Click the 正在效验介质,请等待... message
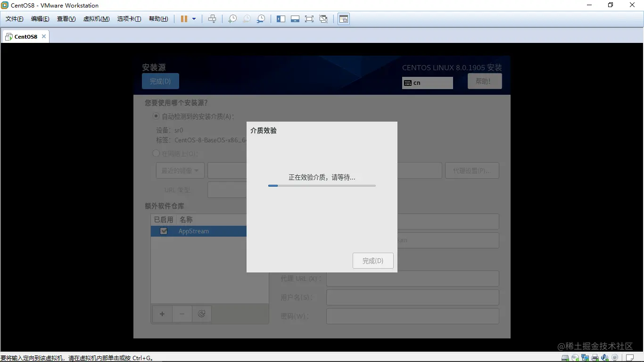The height and width of the screenshot is (362, 644). click(322, 177)
